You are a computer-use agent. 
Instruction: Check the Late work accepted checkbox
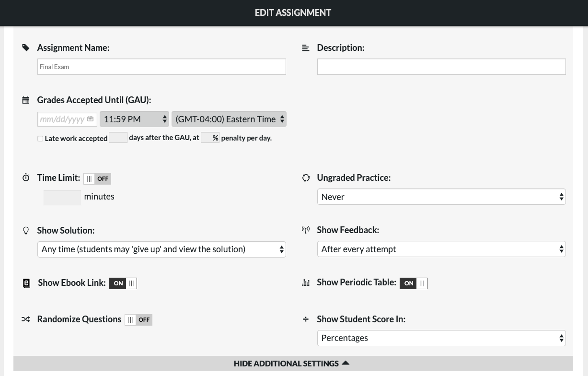(40, 139)
